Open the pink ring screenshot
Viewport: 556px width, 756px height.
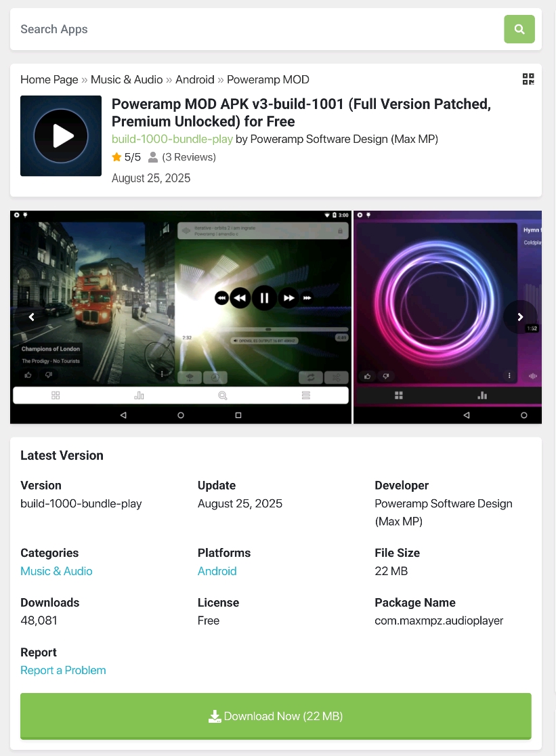pyautogui.click(x=448, y=317)
